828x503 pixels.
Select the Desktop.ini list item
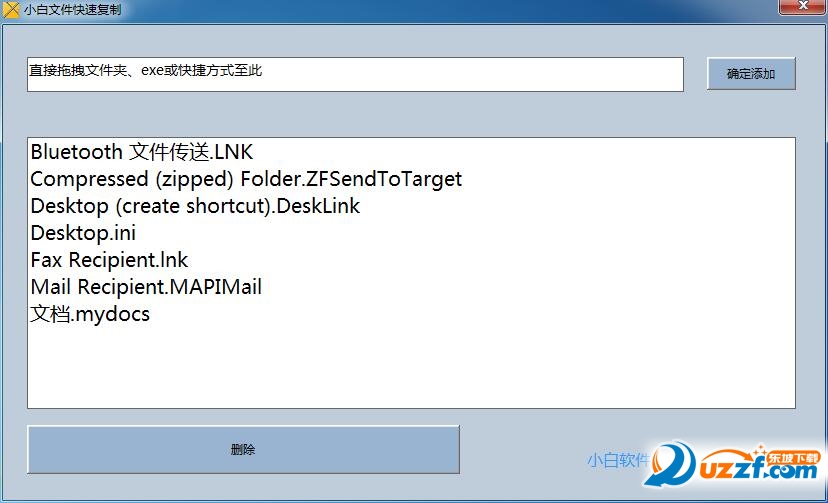point(83,233)
